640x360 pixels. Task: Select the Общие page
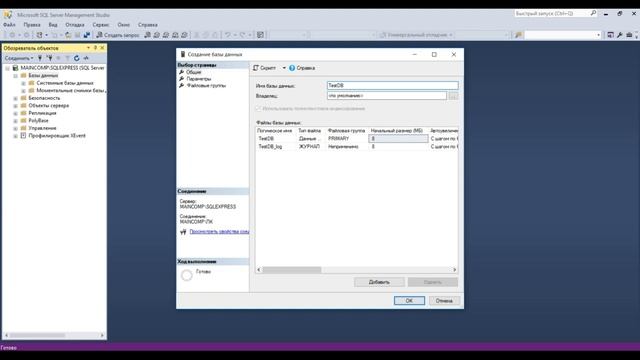(x=194, y=72)
